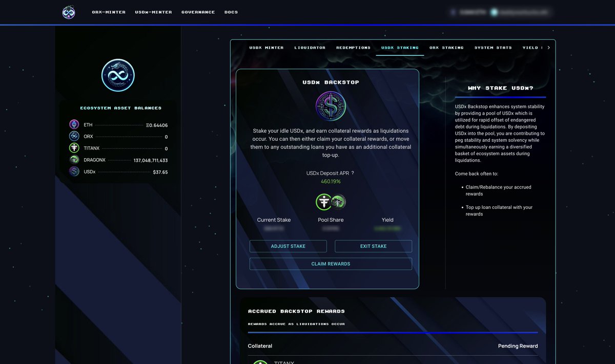
Task: Click the Exit Stake button
Action: [373, 246]
